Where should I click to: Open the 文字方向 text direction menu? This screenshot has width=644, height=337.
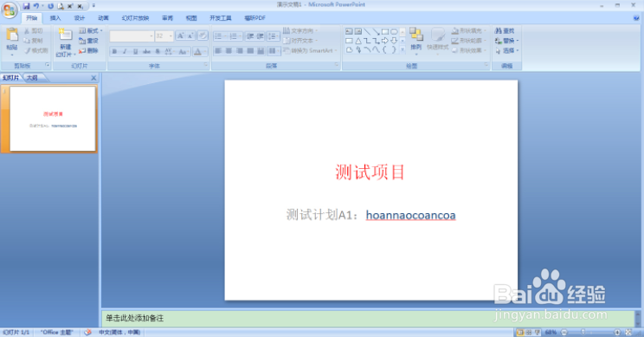(x=300, y=31)
